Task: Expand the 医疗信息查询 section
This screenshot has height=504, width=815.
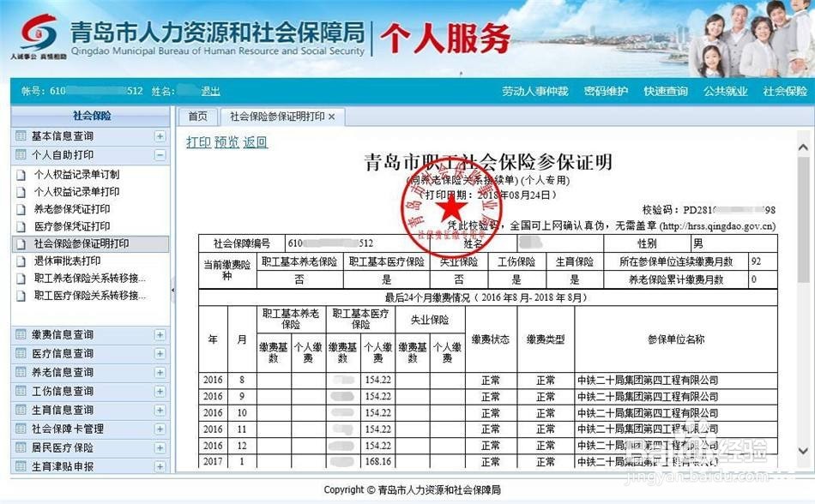Action: click(160, 353)
